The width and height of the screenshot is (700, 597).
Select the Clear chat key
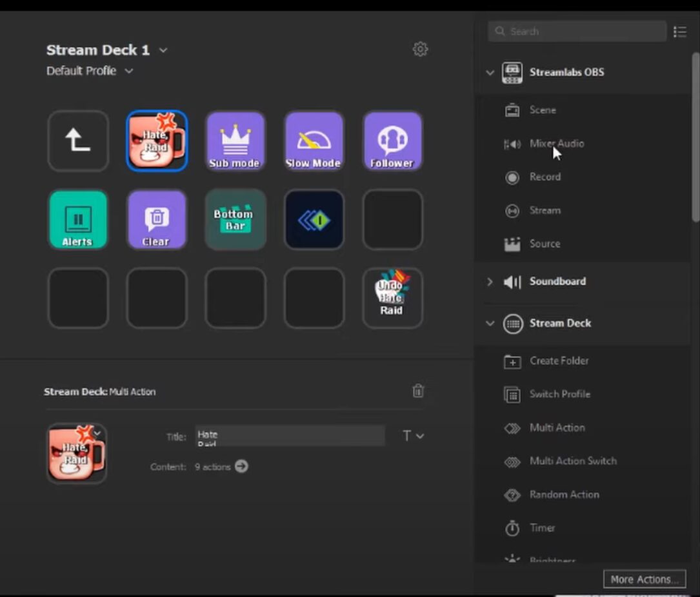[x=157, y=220]
